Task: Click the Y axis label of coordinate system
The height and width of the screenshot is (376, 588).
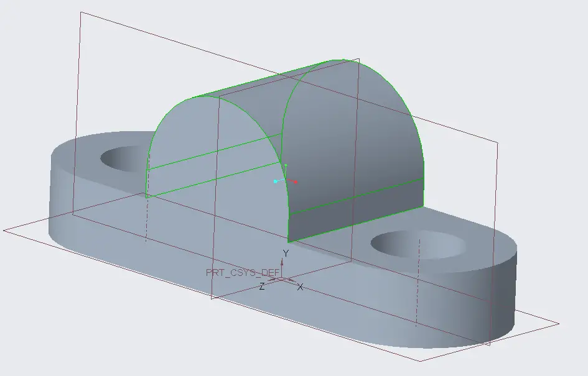Action: click(286, 254)
